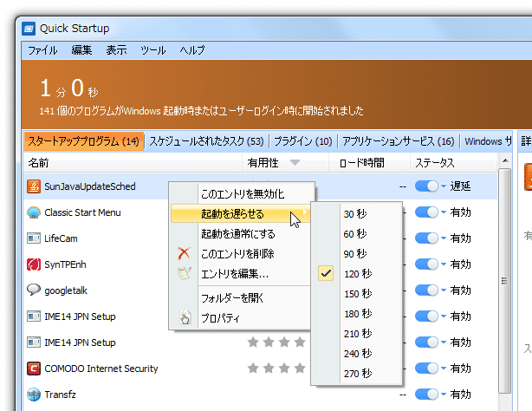The width and height of the screenshot is (532, 411).
Task: Open the status dropdown arrow for COMODO Internet Security
Action: (x=444, y=369)
